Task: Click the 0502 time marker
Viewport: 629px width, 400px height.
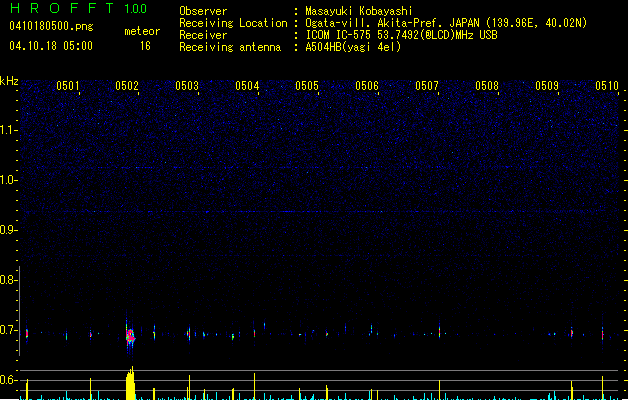Action: (127, 86)
